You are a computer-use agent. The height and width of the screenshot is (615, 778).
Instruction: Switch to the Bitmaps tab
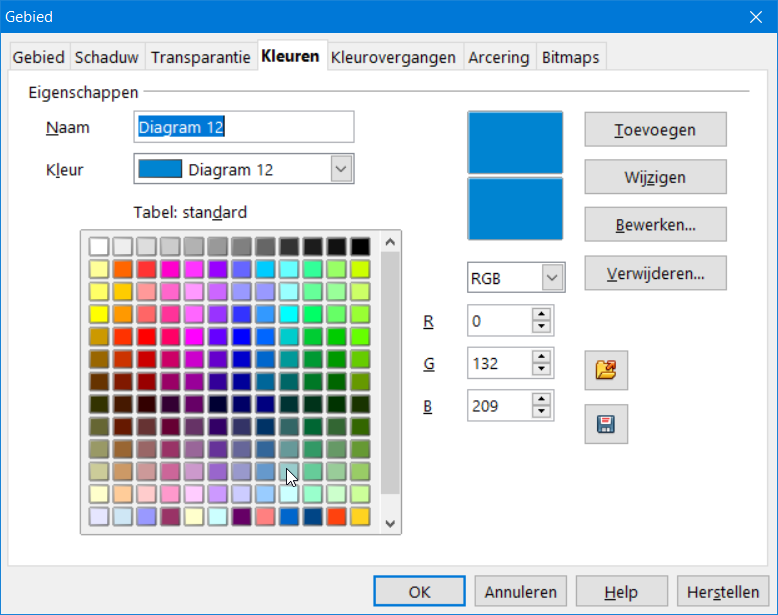[571, 57]
